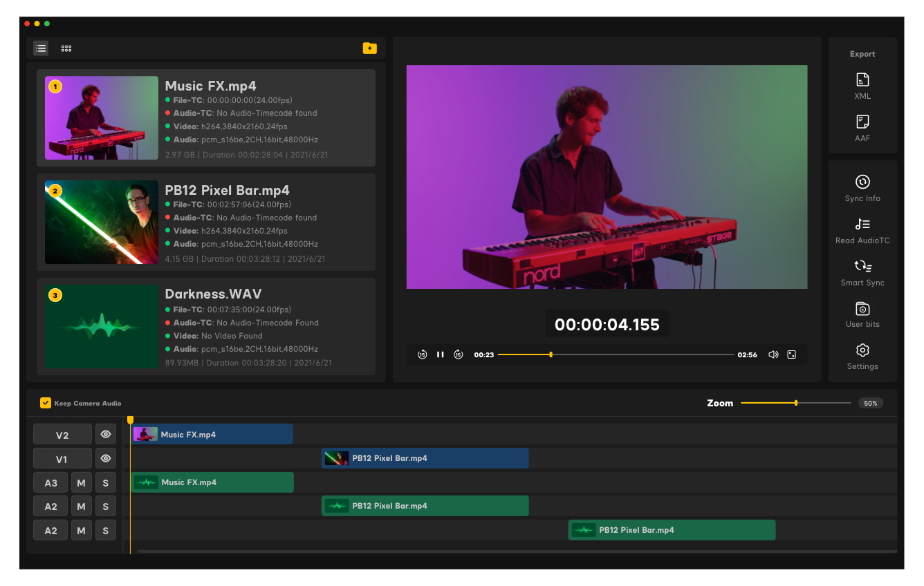Pause the video playback
This screenshot has width=924, height=586.
point(440,355)
